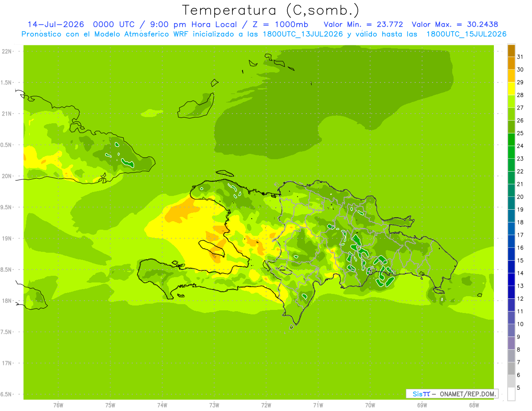Viewport: 532px width, 411px height.
Task: Click 'Valor Min. = 23.772' value
Action: point(364,24)
